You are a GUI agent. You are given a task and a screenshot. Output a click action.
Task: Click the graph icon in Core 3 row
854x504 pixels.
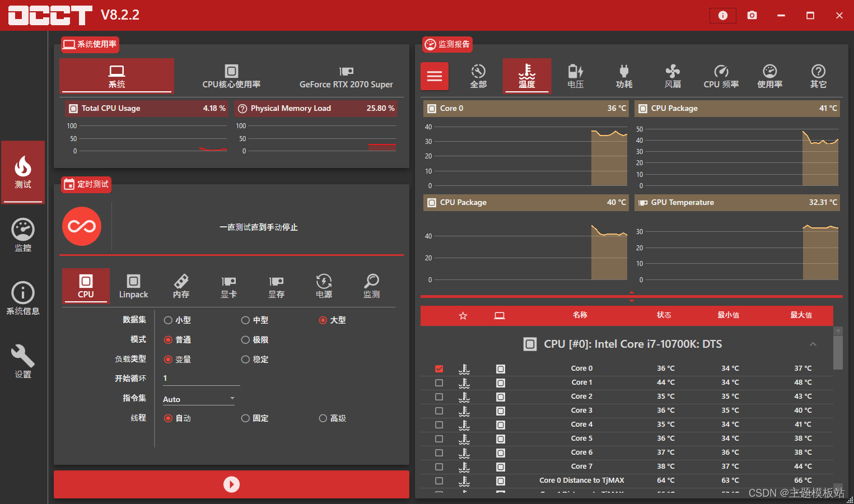pos(501,411)
